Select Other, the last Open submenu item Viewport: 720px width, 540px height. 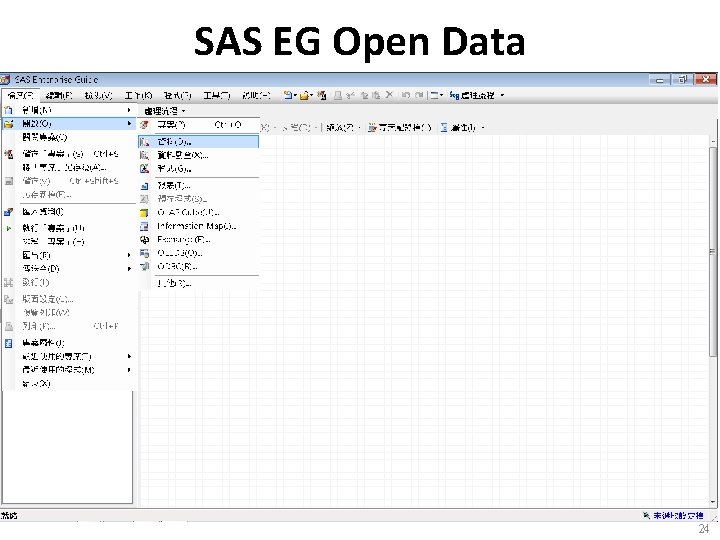[198, 283]
